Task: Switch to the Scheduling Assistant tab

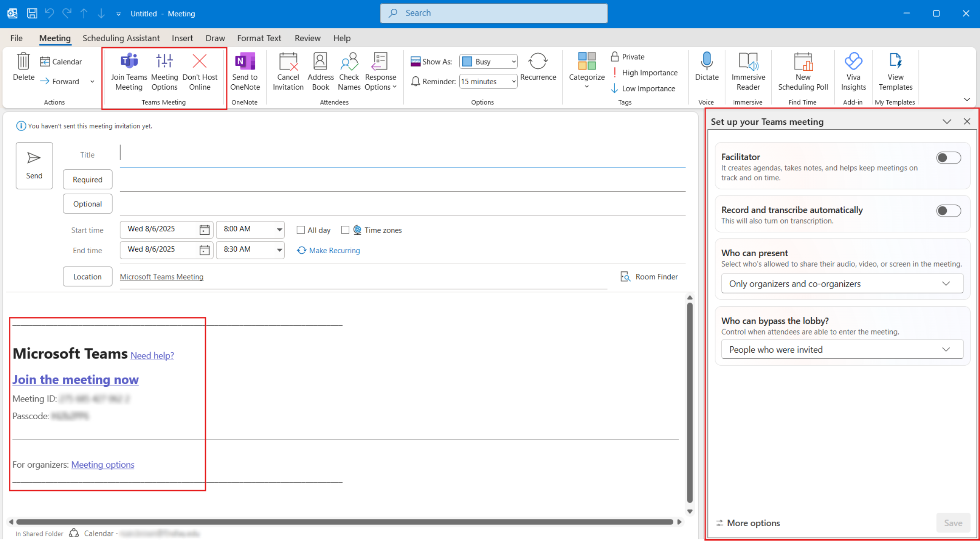Action: coord(121,38)
